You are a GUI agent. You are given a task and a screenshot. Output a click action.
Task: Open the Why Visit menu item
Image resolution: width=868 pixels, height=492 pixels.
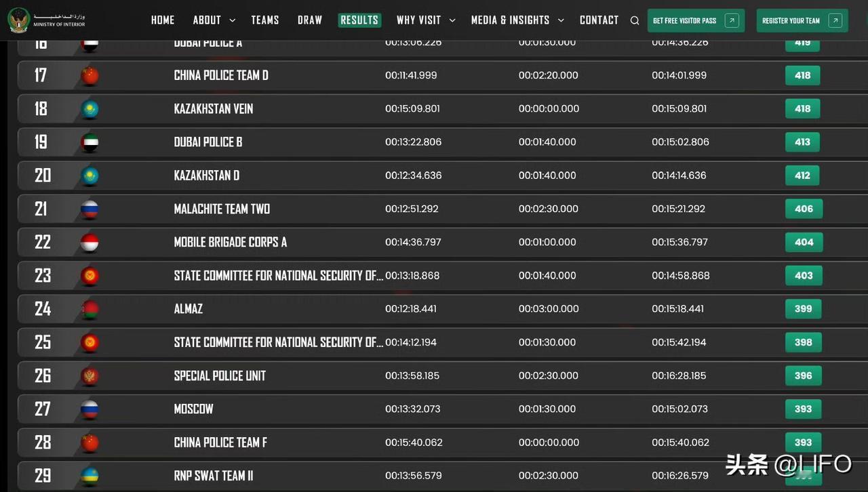coord(418,20)
